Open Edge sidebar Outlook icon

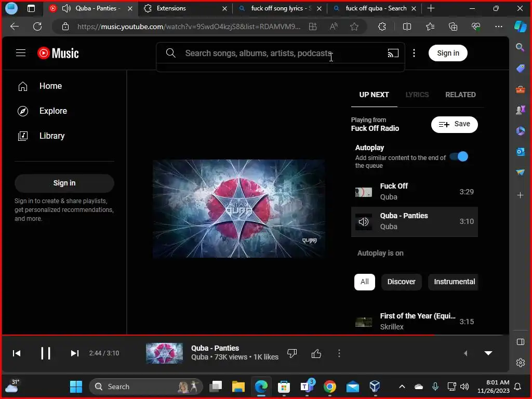point(520,151)
